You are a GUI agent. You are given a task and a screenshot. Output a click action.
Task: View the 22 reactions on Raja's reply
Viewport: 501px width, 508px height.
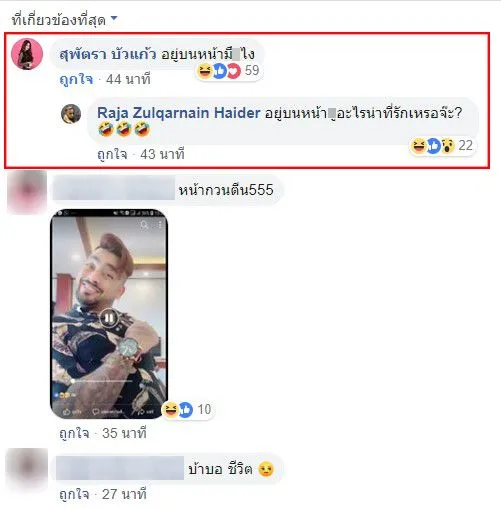pyautogui.click(x=443, y=146)
